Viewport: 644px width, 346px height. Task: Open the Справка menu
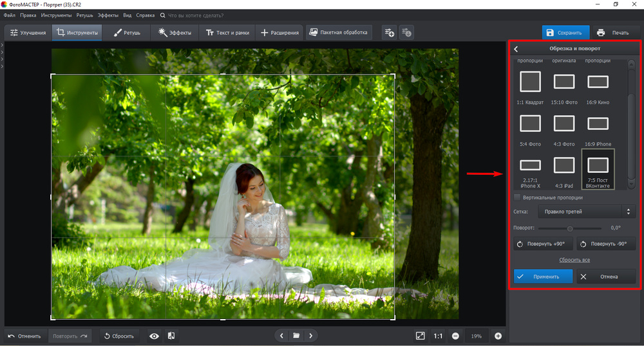click(145, 15)
